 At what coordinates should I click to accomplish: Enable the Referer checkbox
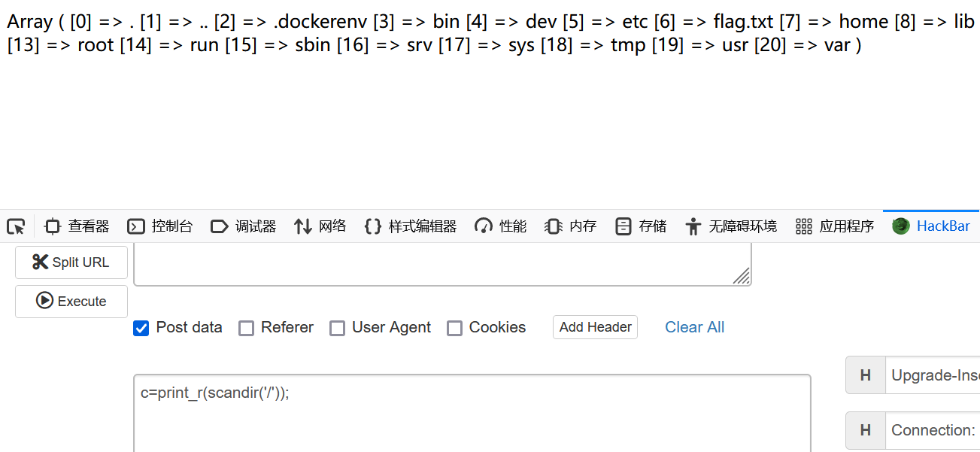[246, 328]
